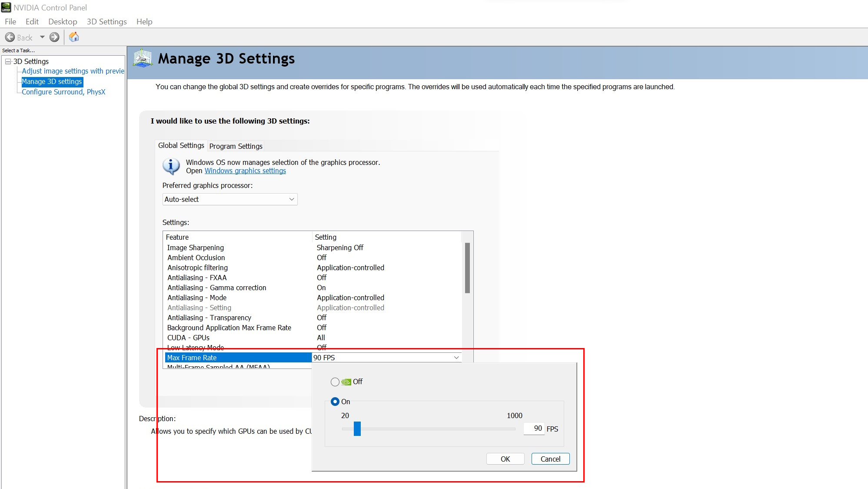
Task: Open the Preferred graphics processor dropdown
Action: click(x=230, y=199)
